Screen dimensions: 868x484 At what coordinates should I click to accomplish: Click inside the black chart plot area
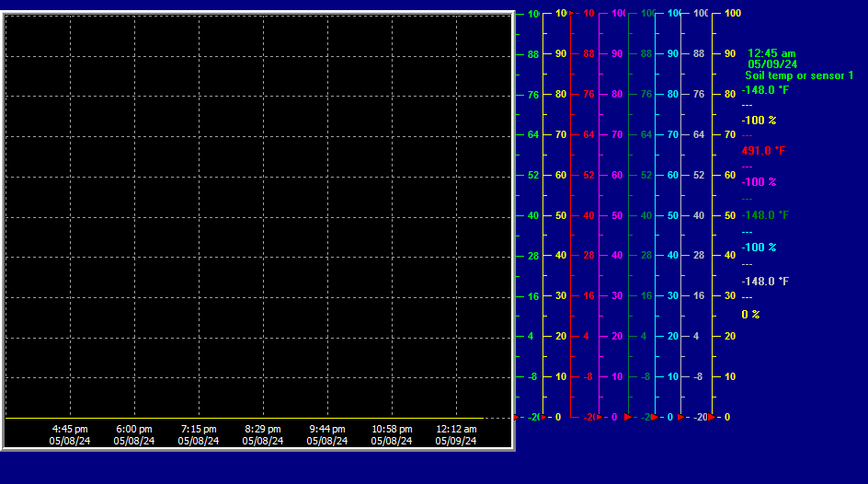(258, 216)
